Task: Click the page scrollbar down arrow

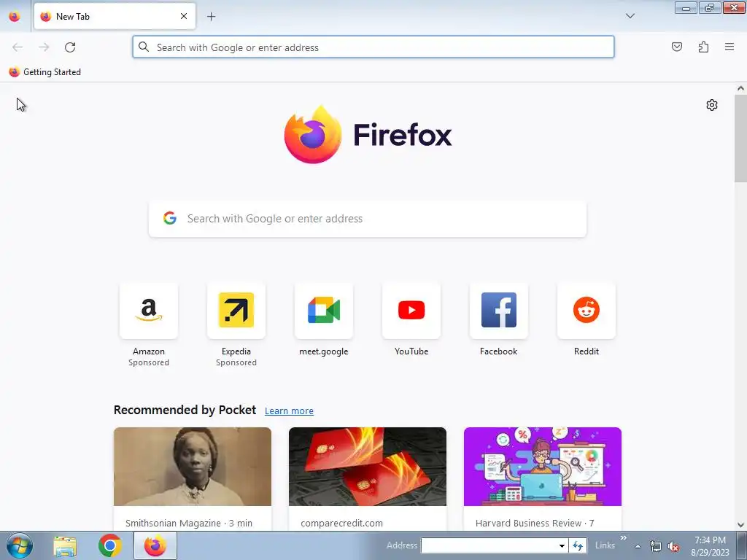Action: 740,525
